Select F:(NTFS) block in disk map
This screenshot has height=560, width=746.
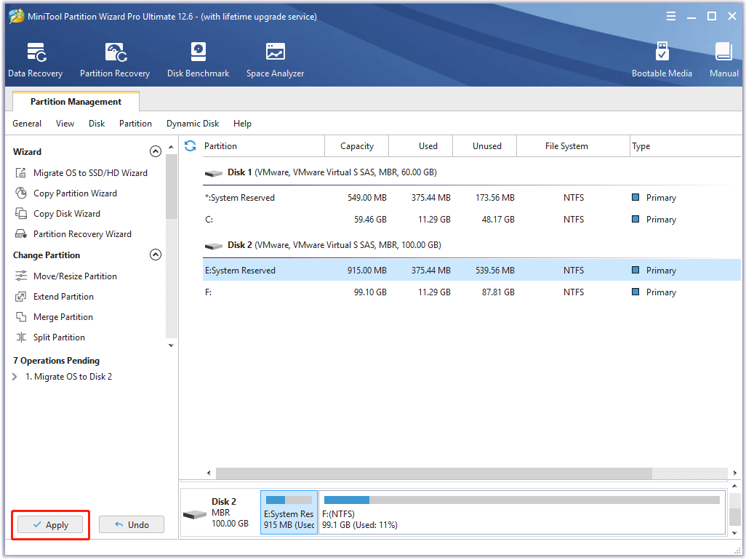coord(521,513)
